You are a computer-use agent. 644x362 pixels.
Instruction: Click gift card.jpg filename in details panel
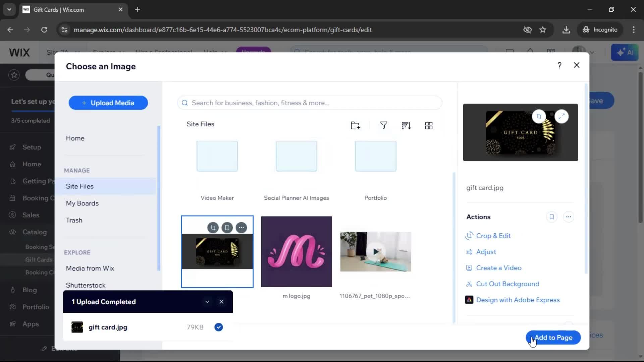point(485,188)
